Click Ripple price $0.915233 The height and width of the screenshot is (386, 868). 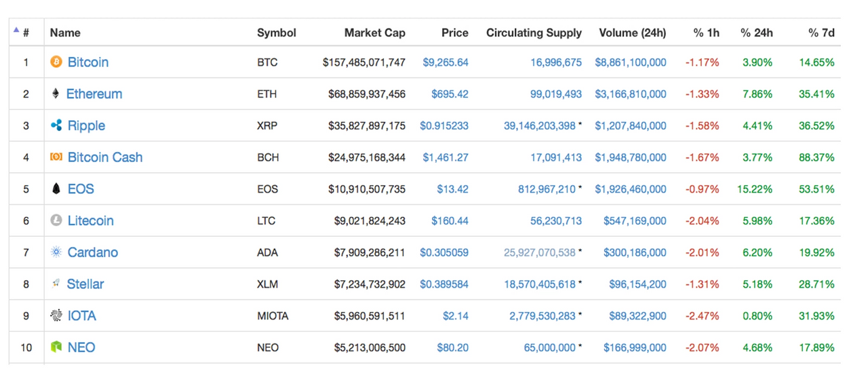[444, 126]
